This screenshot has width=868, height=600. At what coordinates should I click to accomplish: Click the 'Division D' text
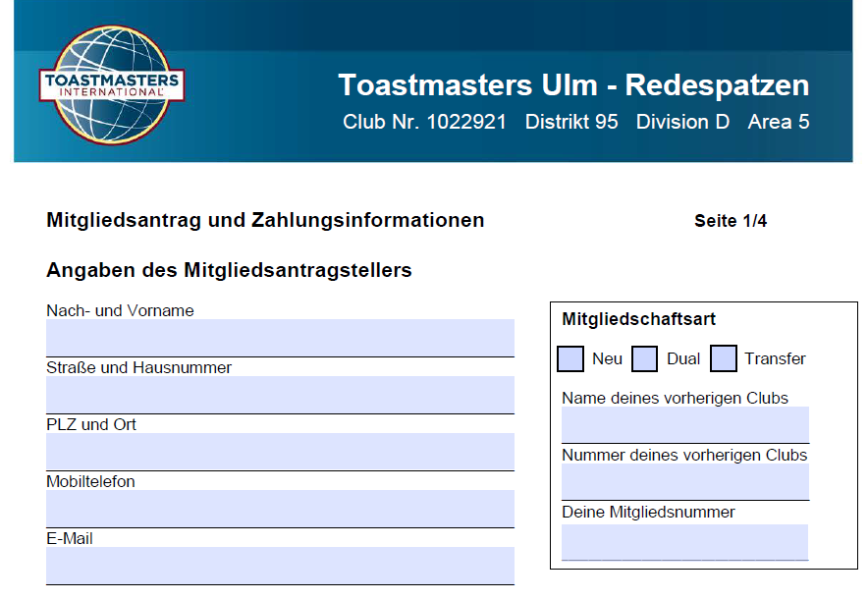[682, 122]
